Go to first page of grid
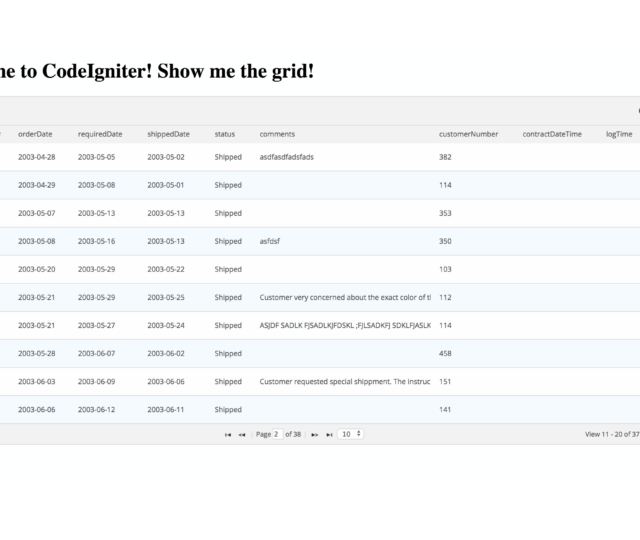 (x=228, y=435)
